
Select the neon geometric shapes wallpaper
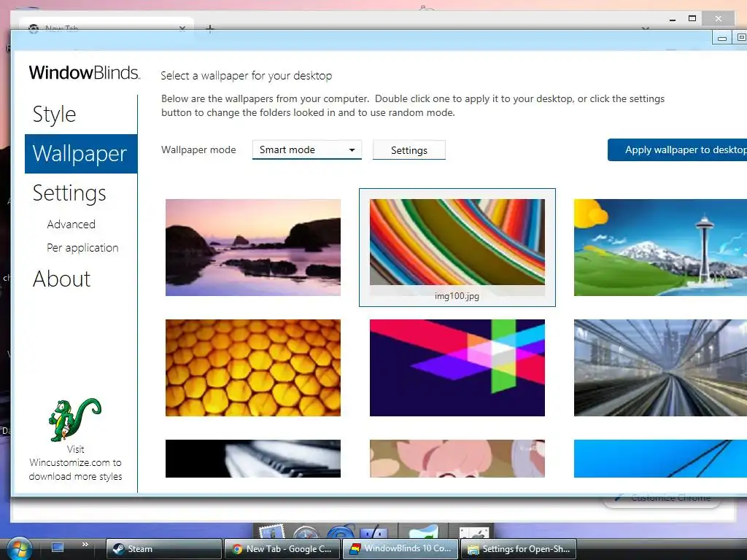click(457, 367)
